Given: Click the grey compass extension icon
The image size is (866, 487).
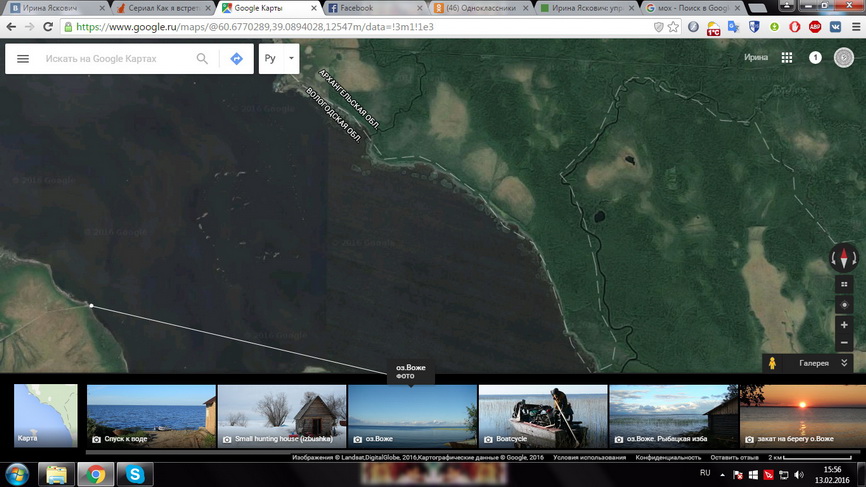Looking at the screenshot, I should pyautogui.click(x=693, y=27).
